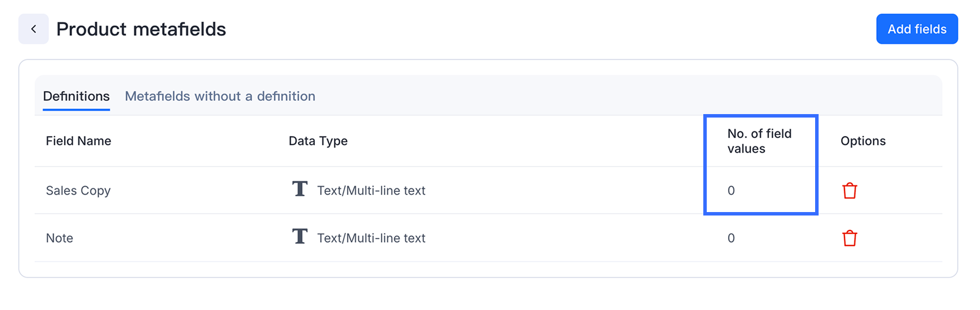Delete the Sales Copy metafield

850,191
